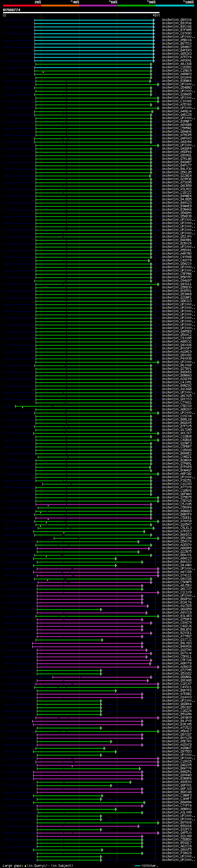This screenshot has width=197, height=868.
Task: Click label UniRef100_C1MWI9
Action: [177, 71]
